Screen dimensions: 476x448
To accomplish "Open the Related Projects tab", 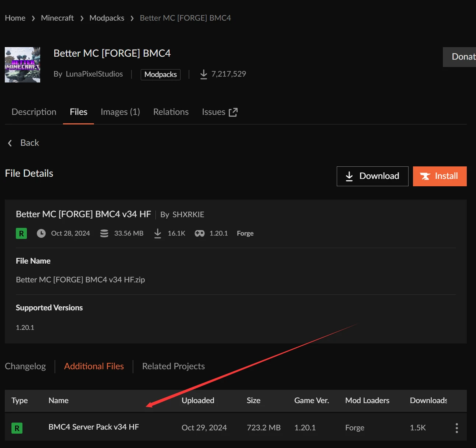I will pyautogui.click(x=174, y=366).
